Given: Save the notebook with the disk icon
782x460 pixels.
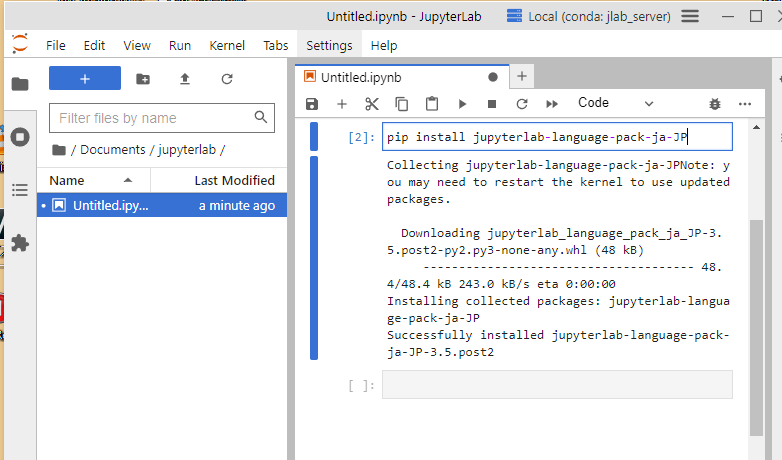Looking at the screenshot, I should (312, 104).
